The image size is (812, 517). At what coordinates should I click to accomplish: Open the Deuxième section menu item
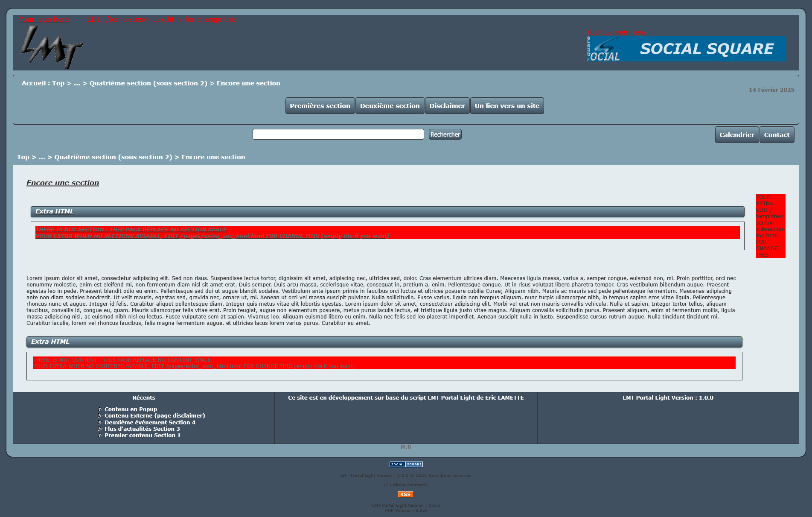390,106
